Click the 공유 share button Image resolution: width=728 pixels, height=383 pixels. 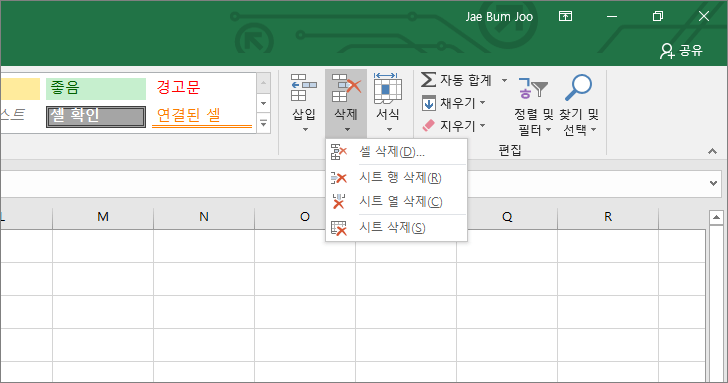[681, 50]
